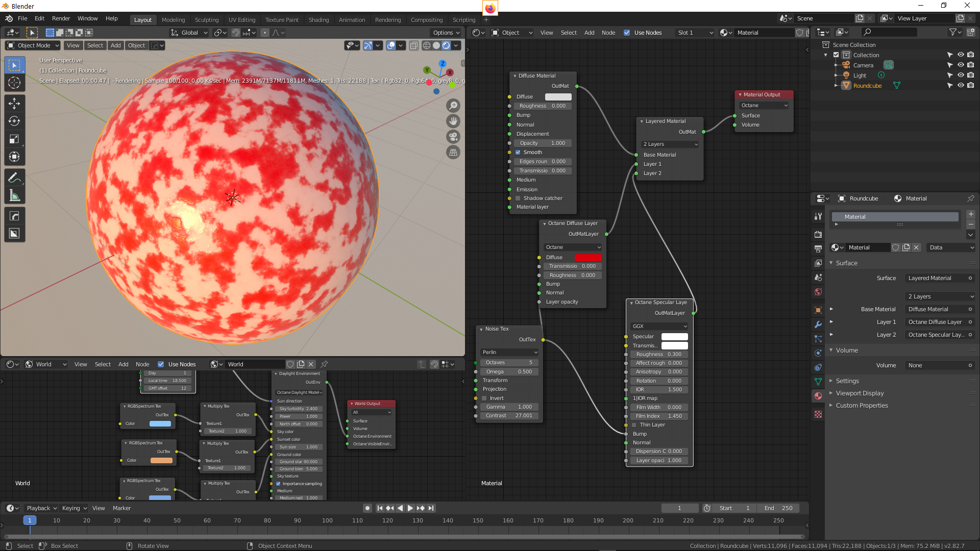
Task: Click the zoom magnifier icon in viewport
Action: pos(453,106)
